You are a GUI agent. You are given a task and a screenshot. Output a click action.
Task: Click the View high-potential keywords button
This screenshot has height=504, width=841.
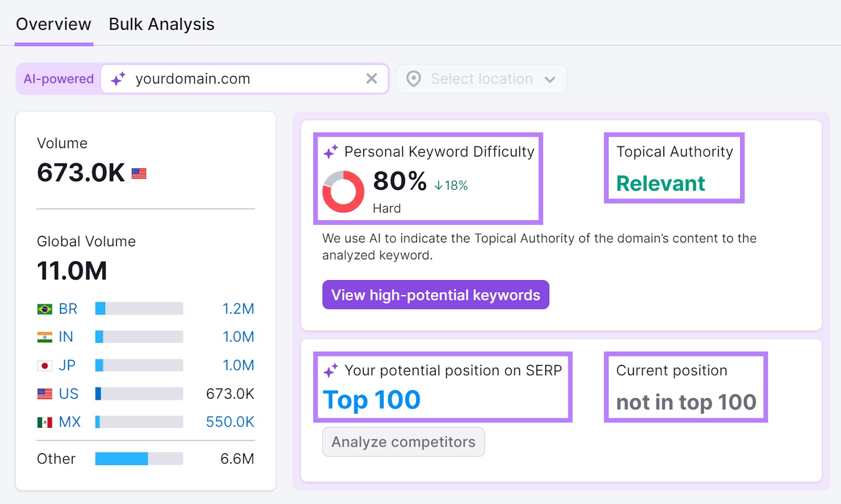[x=435, y=295]
